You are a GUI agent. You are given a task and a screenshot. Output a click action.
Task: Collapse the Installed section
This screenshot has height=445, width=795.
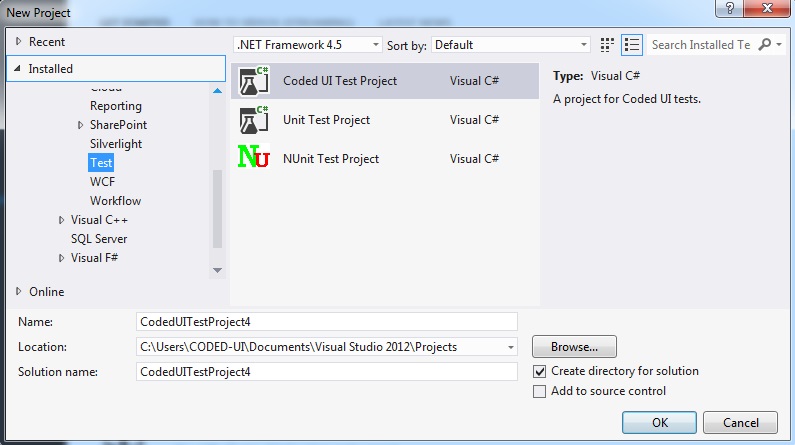(17, 68)
